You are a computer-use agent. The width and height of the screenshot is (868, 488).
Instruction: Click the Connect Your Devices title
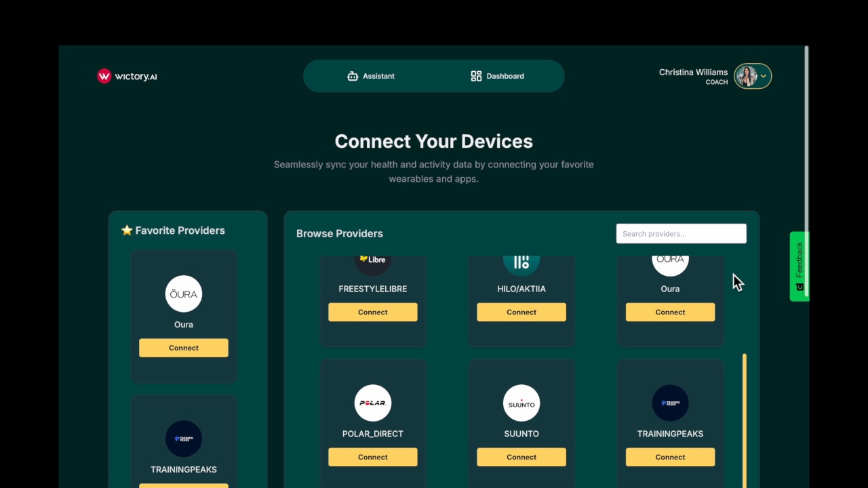434,141
